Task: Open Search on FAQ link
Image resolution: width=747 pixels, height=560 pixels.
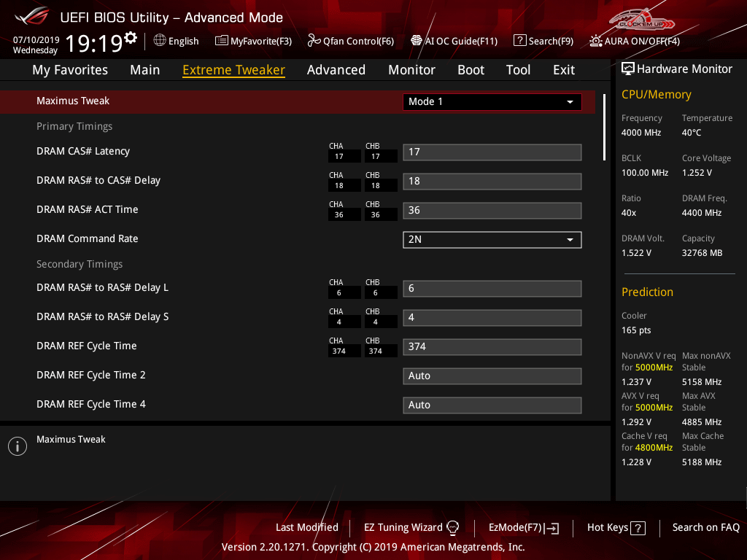Action: pos(705,527)
